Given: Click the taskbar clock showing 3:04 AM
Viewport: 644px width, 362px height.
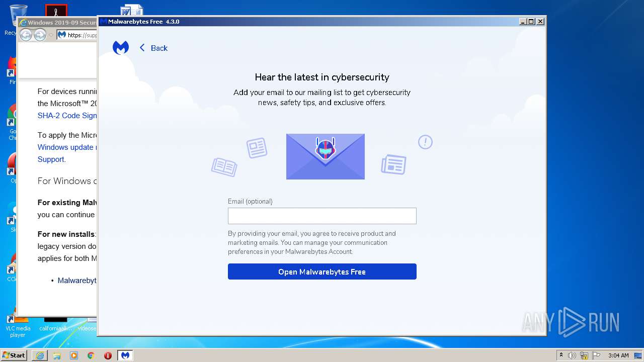Looking at the screenshot, I should pyautogui.click(x=618, y=355).
